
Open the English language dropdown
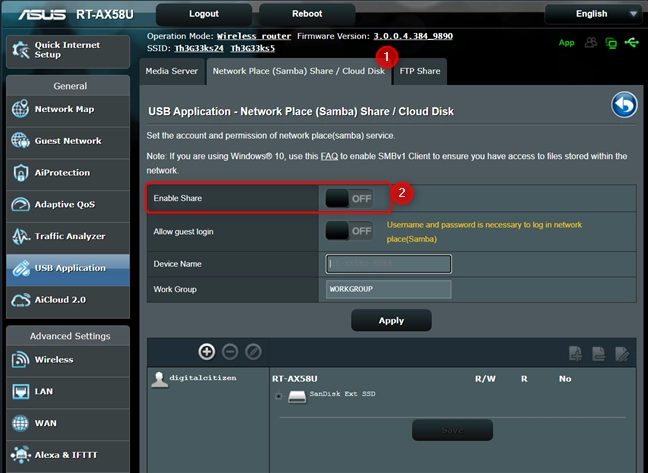tap(592, 14)
